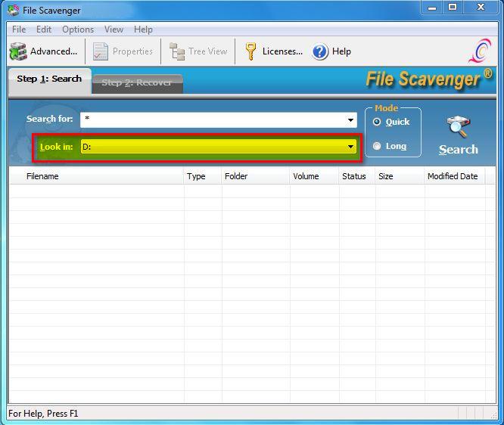Viewport: 504px width, 425px height.
Task: Sort results by Folder column header
Action: (256, 176)
